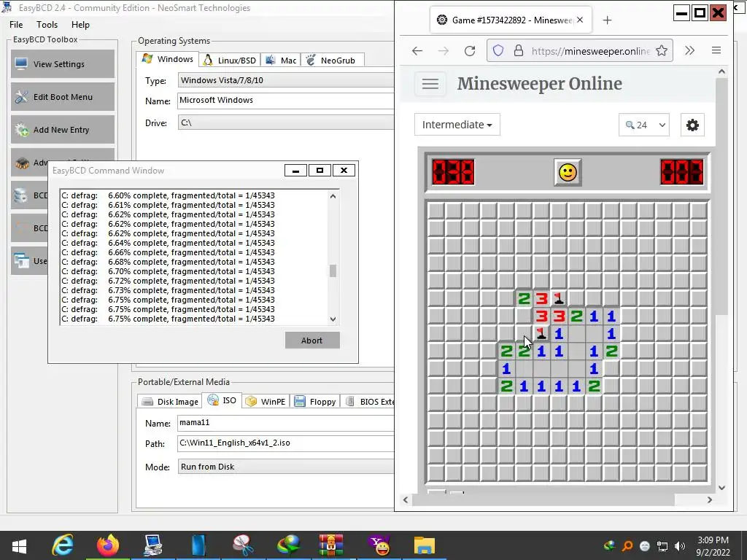Click the Firefox taskbar icon

pos(108,545)
